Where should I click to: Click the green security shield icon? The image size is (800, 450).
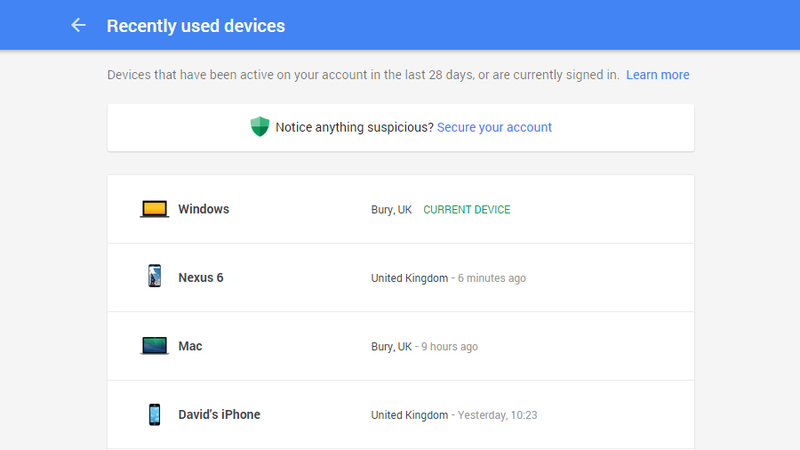(260, 127)
